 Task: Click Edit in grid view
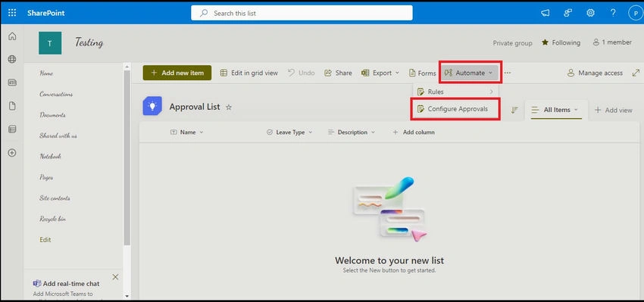click(x=249, y=73)
